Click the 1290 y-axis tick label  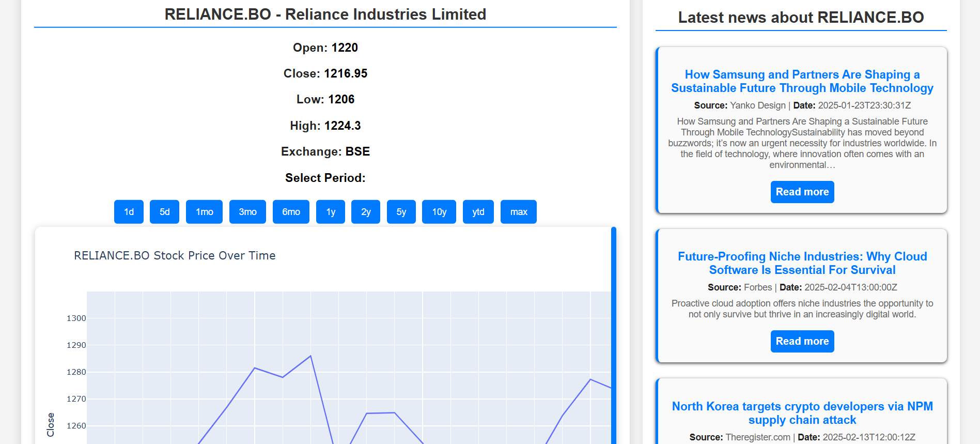(x=76, y=345)
